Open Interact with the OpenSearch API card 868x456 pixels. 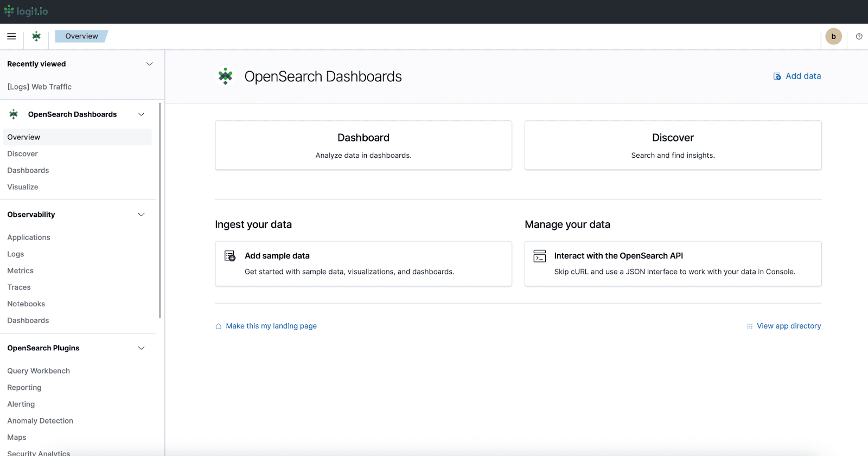click(673, 264)
